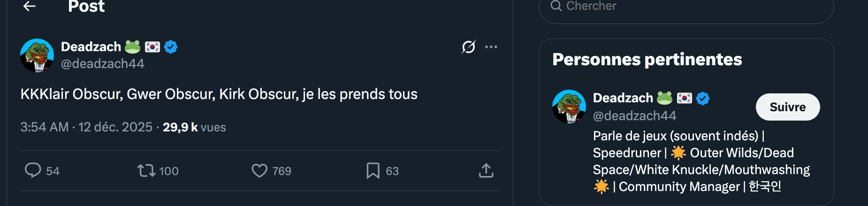Click Deadzach's avatar in Personnes pertinentes
Screen dimensions: 868x206
(x=569, y=107)
